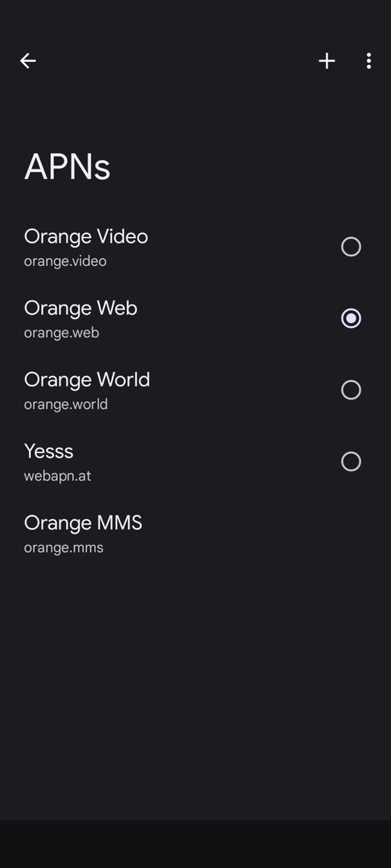Screen dimensions: 391x868
Task: Open the Orange World APN entry
Action: [x=195, y=390]
